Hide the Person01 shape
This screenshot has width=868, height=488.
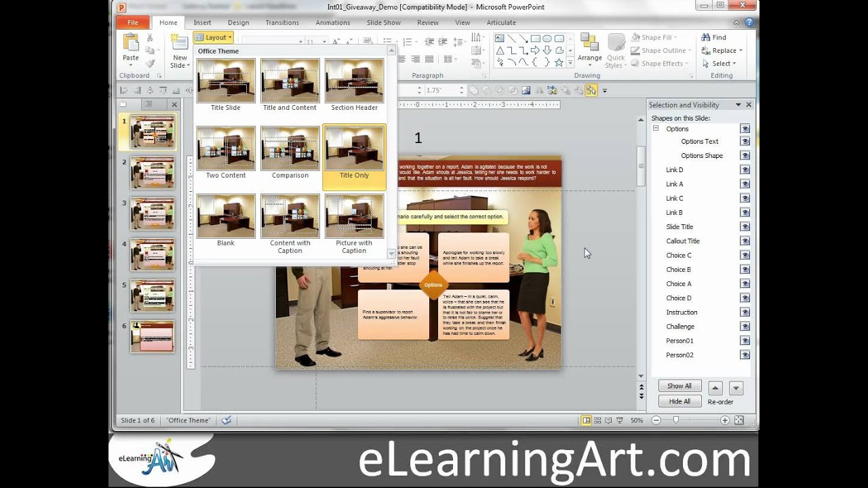(x=745, y=341)
